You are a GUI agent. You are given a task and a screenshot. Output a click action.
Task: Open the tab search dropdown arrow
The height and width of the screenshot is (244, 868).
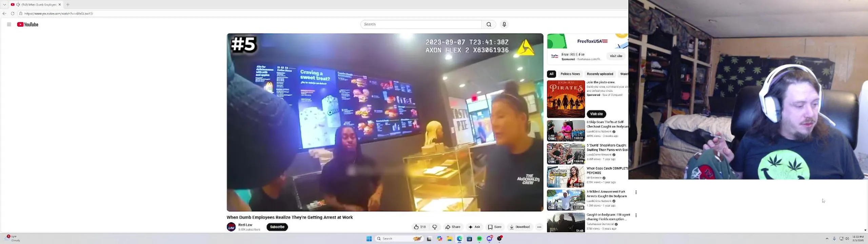[x=4, y=4]
